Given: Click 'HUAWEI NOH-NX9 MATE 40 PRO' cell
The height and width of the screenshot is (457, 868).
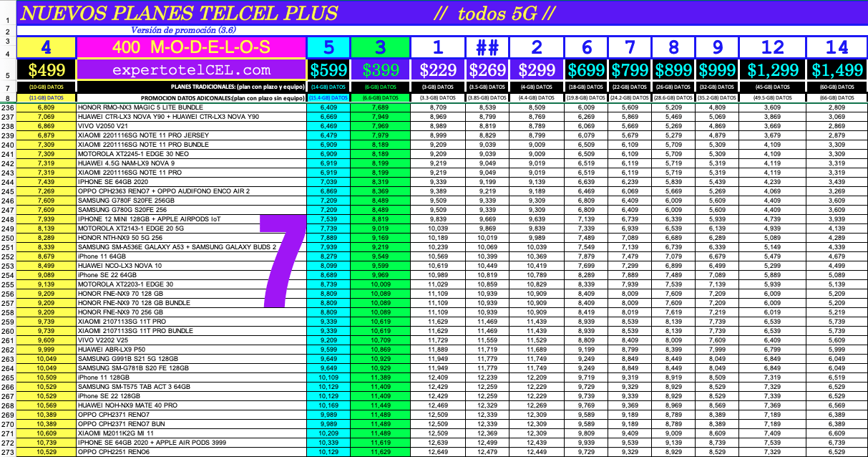Looking at the screenshot, I should point(191,405).
